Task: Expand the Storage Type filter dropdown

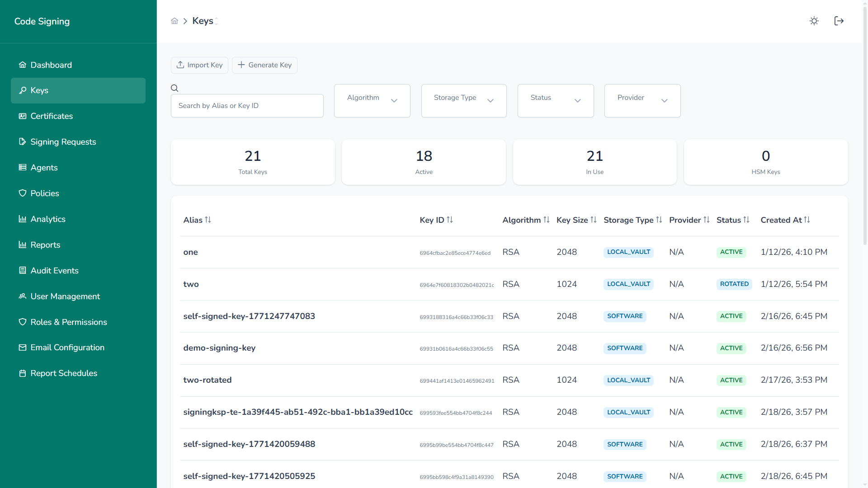Action: (463, 101)
